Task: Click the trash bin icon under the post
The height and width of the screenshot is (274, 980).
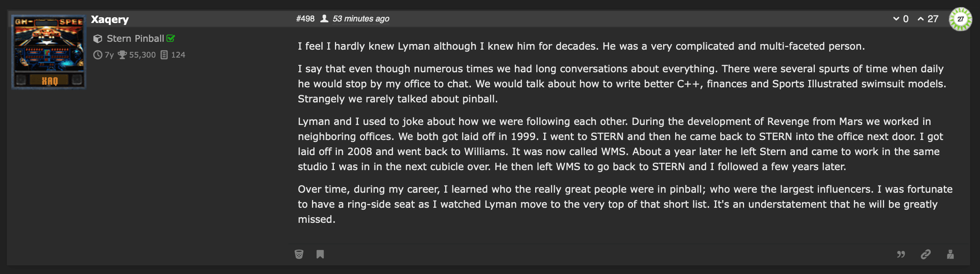Action: click(299, 254)
